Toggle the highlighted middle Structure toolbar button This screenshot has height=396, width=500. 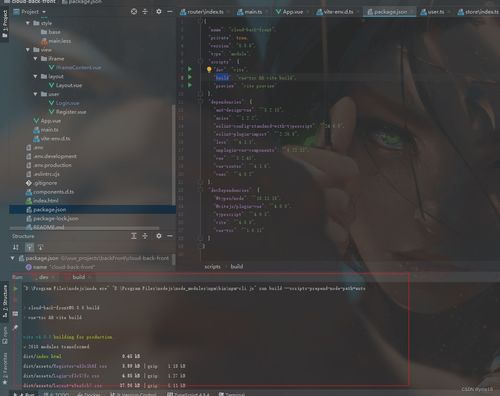(x=29, y=247)
